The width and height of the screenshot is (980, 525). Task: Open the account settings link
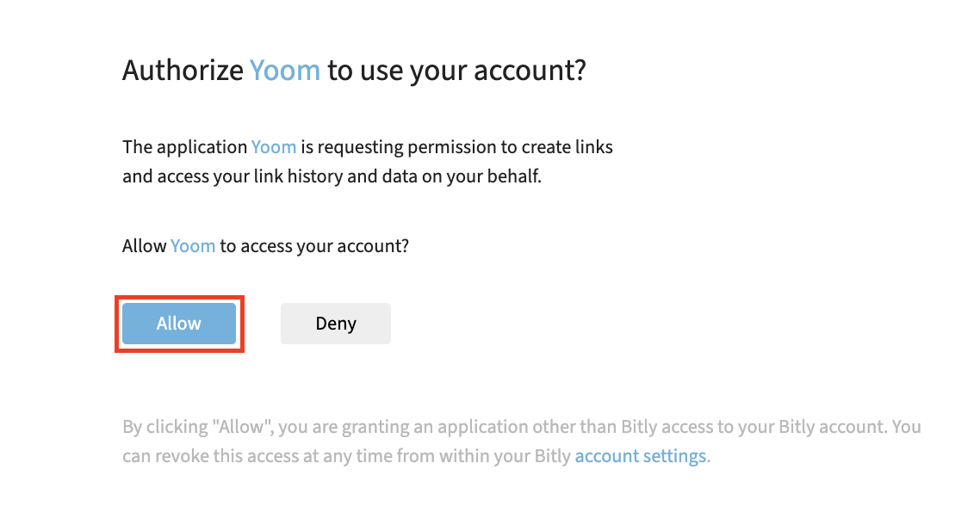(641, 456)
